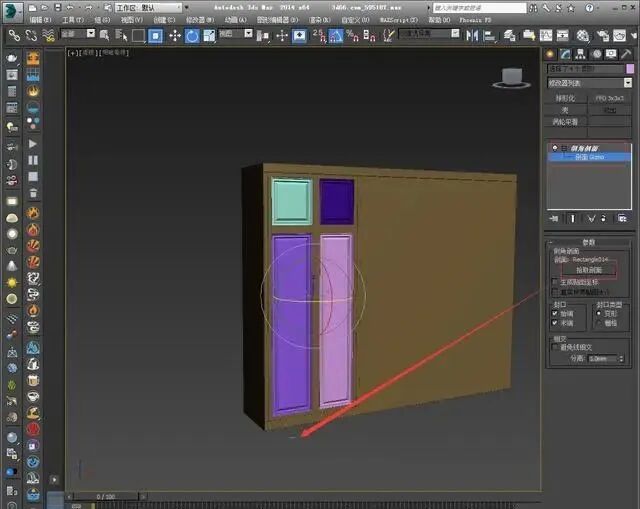Open the modifier list dropdown 修改器列表
This screenshot has height=509, width=640.
589,83
